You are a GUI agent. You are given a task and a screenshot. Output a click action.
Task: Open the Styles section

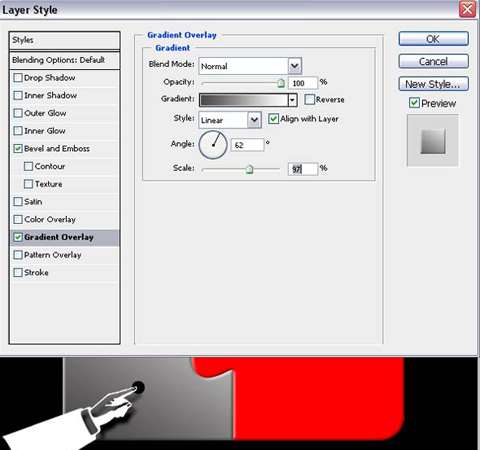tap(65, 40)
